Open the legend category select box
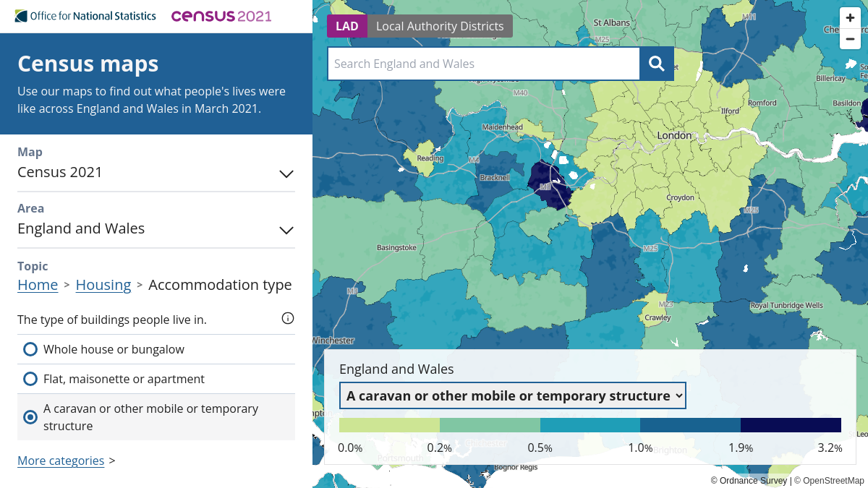Screen dimensions: 868x488 pos(513,395)
